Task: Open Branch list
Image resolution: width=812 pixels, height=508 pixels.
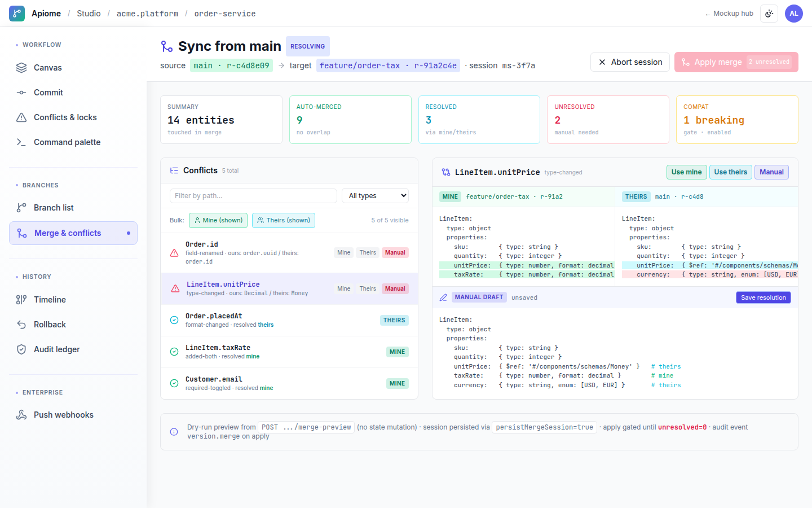Action: coord(73,208)
